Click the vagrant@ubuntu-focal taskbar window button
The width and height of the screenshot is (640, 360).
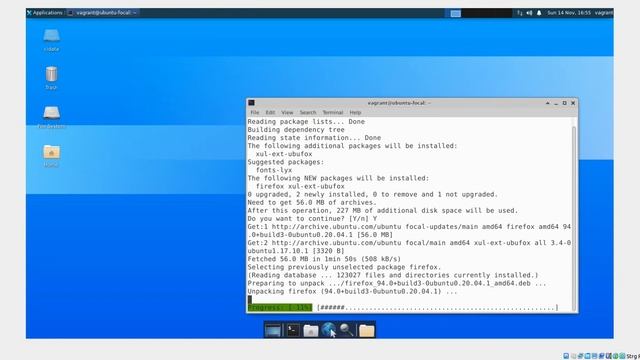pyautogui.click(x=102, y=13)
